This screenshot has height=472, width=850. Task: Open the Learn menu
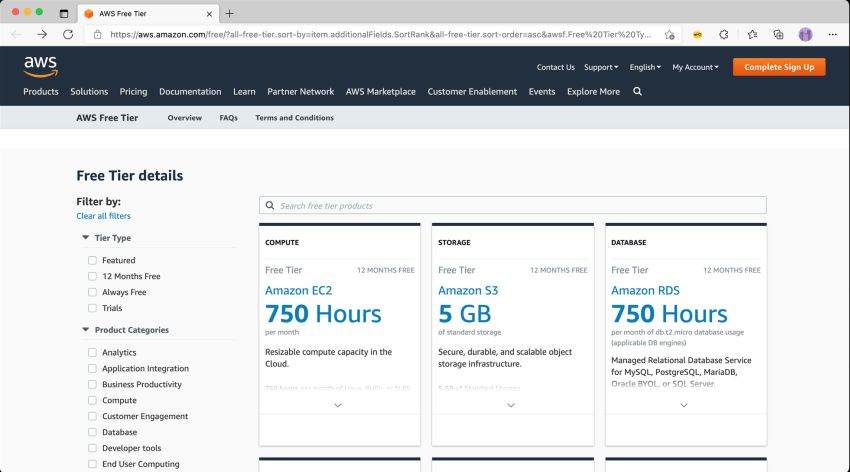[244, 92]
